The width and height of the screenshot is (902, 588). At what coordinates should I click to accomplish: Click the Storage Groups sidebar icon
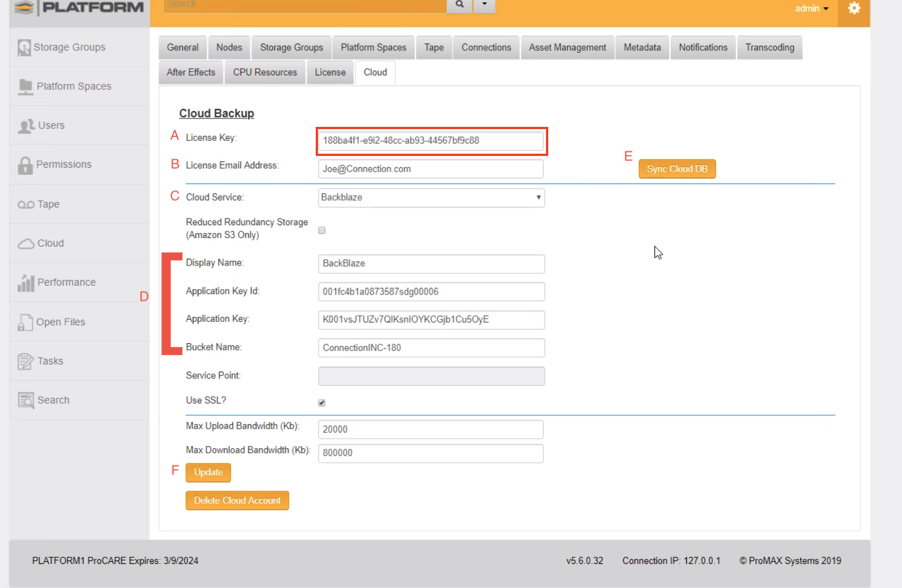click(x=24, y=48)
